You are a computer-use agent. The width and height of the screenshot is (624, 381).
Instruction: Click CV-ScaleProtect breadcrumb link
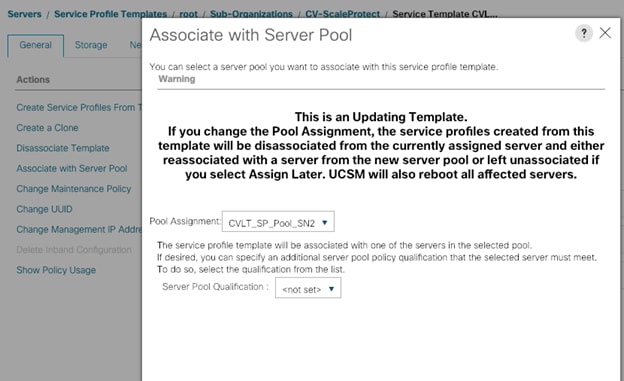point(342,14)
